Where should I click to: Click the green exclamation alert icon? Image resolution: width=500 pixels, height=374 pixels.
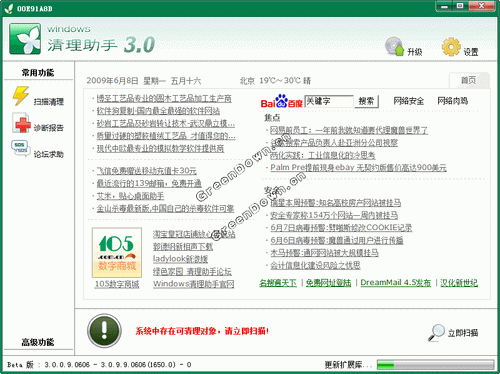(104, 330)
